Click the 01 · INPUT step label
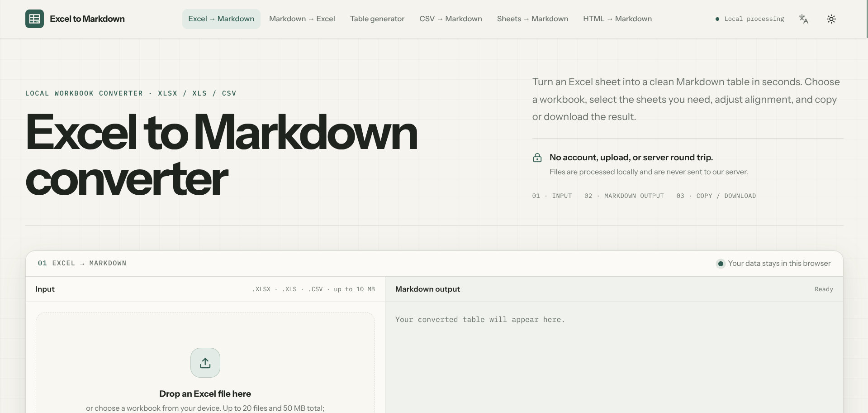Viewport: 868px width, 413px height. pos(552,196)
